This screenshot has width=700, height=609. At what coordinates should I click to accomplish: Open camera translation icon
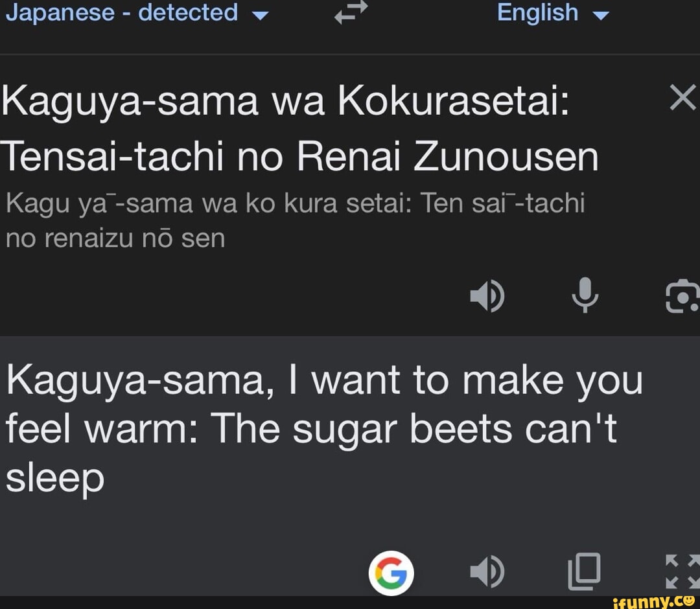point(682,295)
